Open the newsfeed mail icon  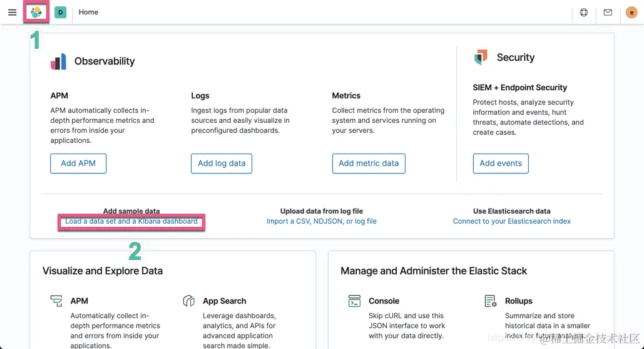[608, 12]
